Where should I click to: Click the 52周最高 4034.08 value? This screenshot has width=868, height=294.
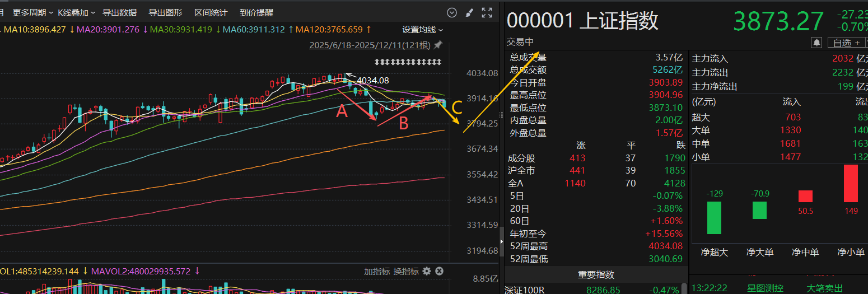pos(666,246)
